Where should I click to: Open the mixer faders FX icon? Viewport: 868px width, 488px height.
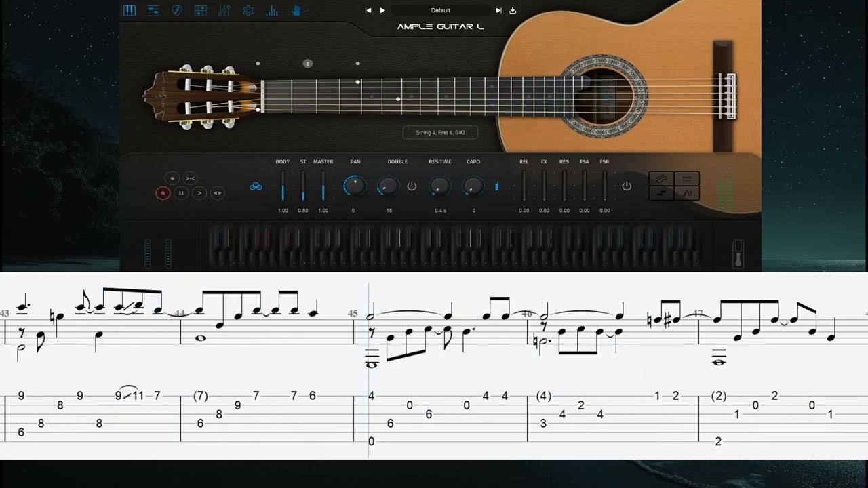click(224, 10)
